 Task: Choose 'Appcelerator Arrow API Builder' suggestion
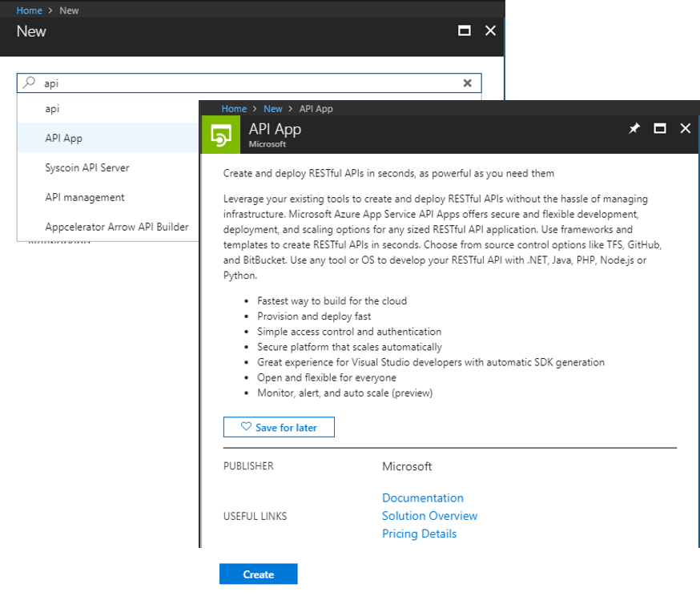tap(108, 227)
